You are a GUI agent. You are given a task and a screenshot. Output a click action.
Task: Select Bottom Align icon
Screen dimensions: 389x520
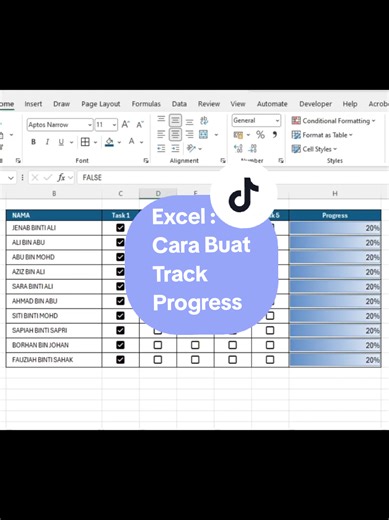(189, 122)
